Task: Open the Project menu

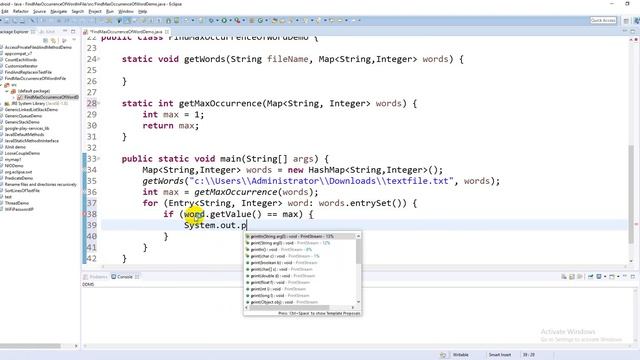Action: tap(95, 11)
